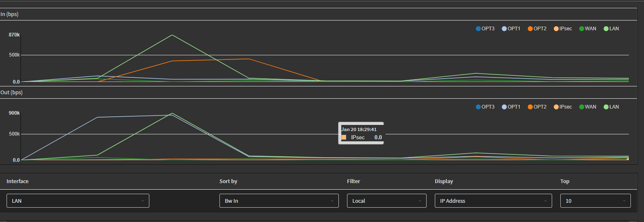
Task: Click the Top column label
Action: click(565, 181)
